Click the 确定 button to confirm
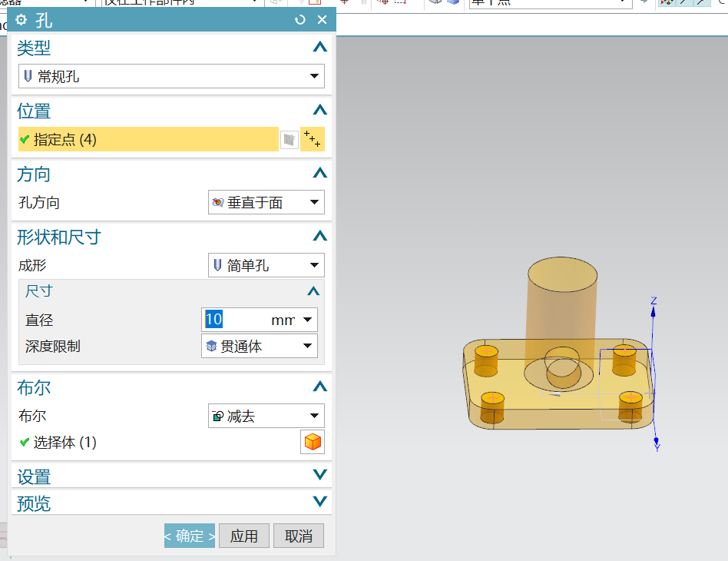This screenshot has height=561, width=728. [189, 536]
